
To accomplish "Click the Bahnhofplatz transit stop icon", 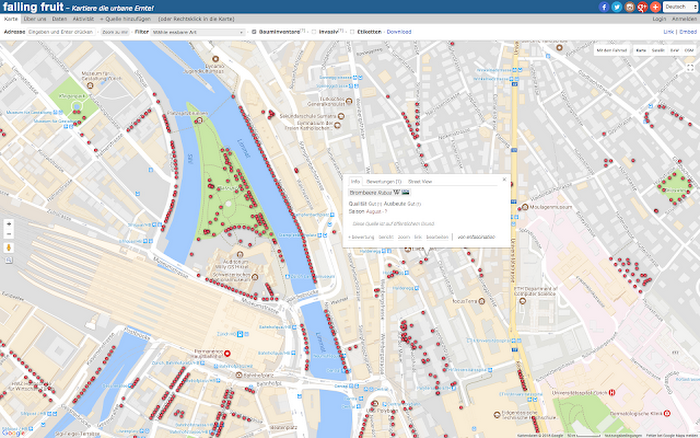I will [x=239, y=375].
